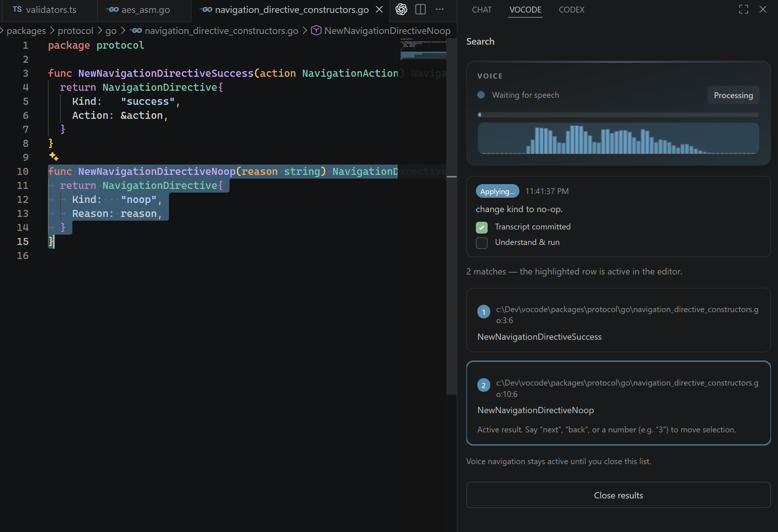The width and height of the screenshot is (778, 532).
Task: Toggle the Understand & run checkbox
Action: (481, 243)
